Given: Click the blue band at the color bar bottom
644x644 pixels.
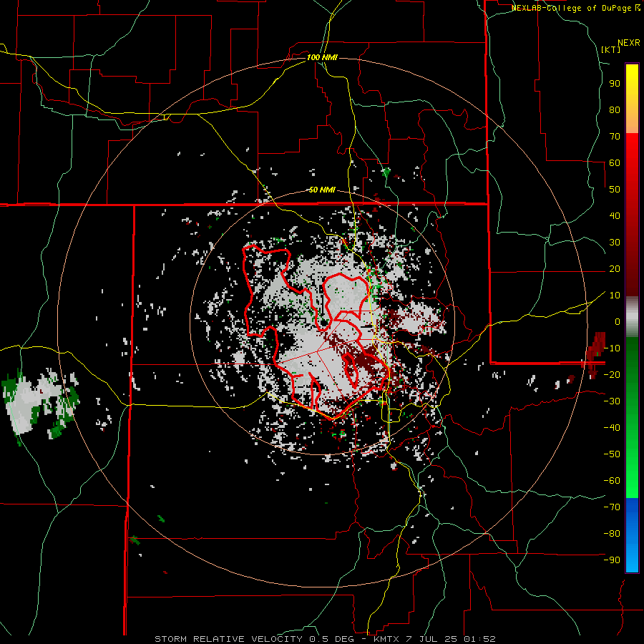Looking at the screenshot, I should [x=632, y=535].
